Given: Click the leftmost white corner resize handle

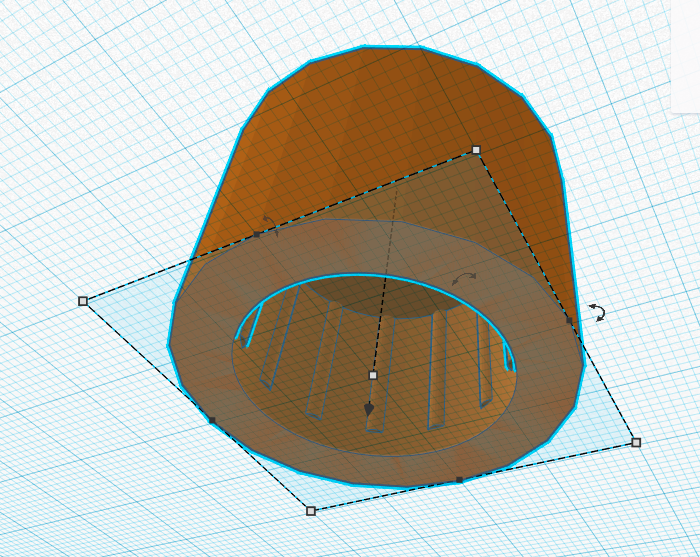Looking at the screenshot, I should coord(83,301).
